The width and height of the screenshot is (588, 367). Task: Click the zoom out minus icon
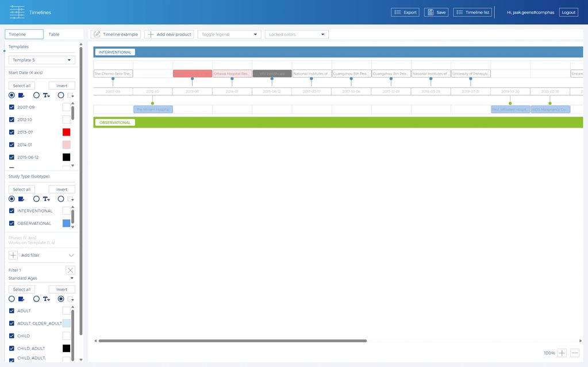575,353
